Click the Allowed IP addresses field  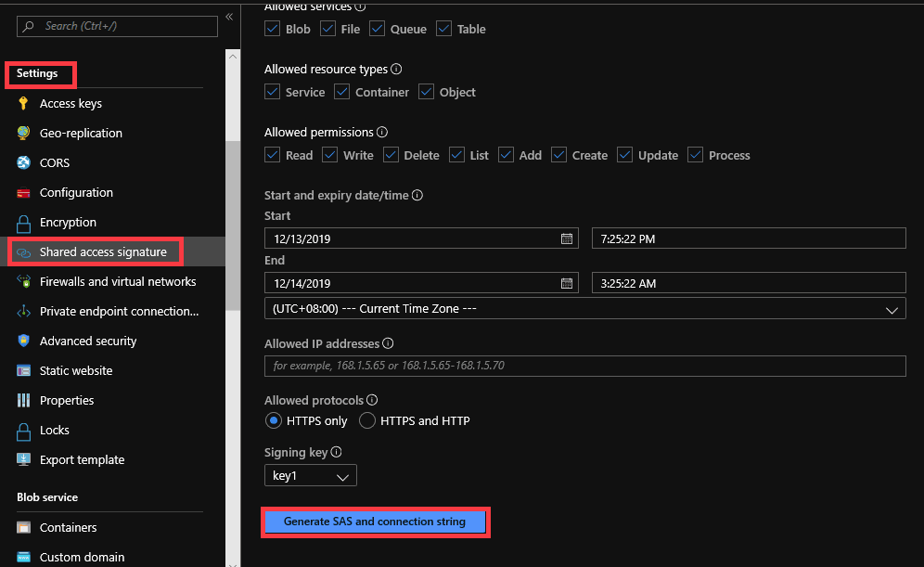point(585,366)
